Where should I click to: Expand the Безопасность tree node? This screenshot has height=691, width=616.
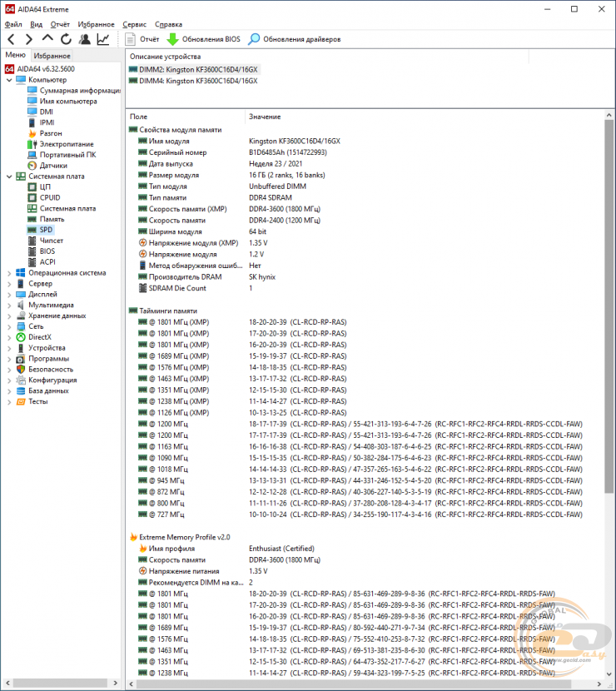point(9,370)
